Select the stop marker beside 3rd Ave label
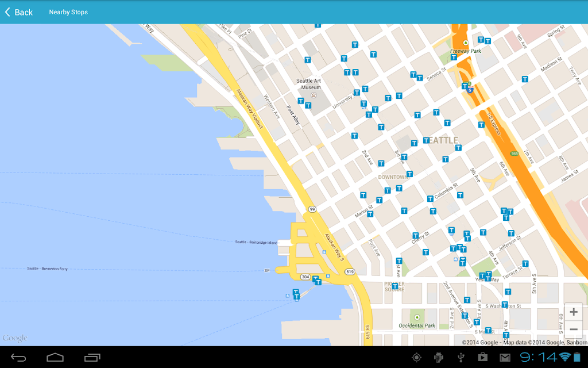Screen dimensions: 588x368 404,157
